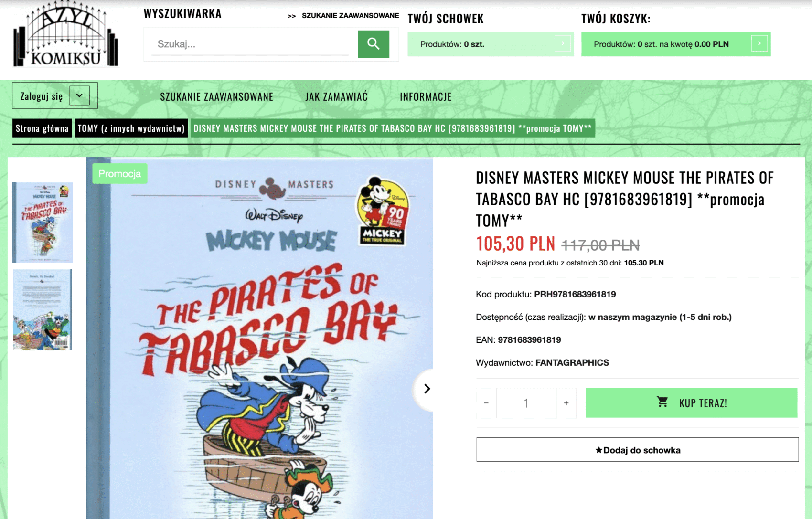This screenshot has width=812, height=519.
Task: Open the Szukanie Zaawansowane menu item
Action: [216, 96]
